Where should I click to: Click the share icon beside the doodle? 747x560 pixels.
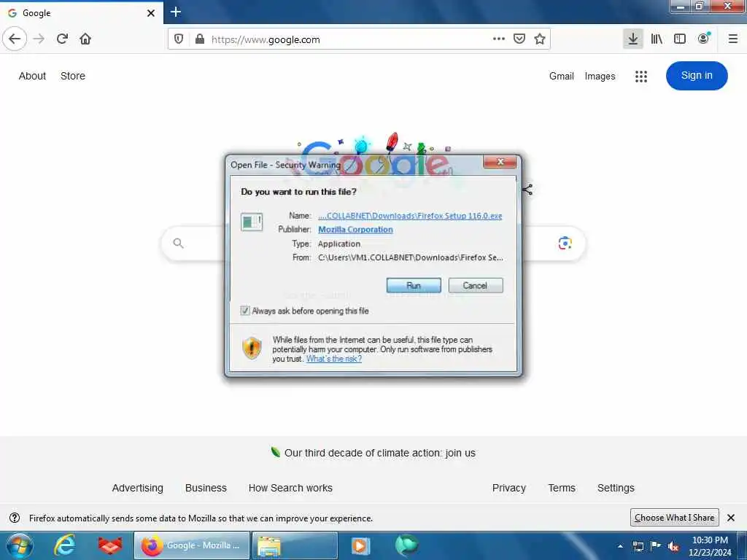[527, 190]
